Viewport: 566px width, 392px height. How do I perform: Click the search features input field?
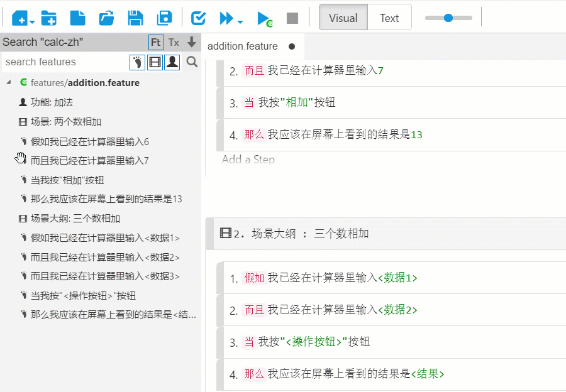click(65, 62)
